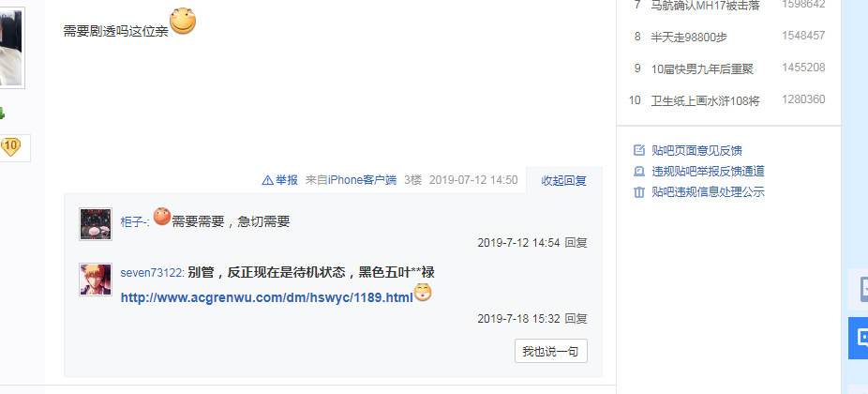Image resolution: width=868 pixels, height=394 pixels.
Task: Click the smiley emoji in main post
Action: [x=183, y=22]
